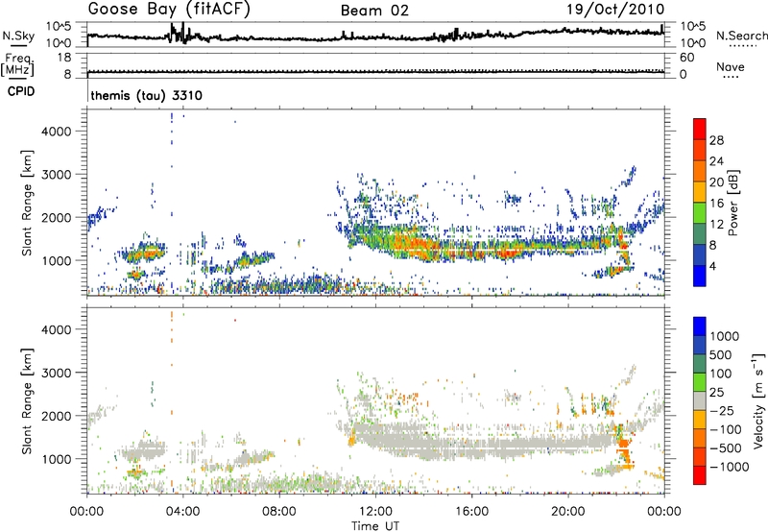
Task: Click the '28' value on Power colorbar
Action: pos(716,140)
